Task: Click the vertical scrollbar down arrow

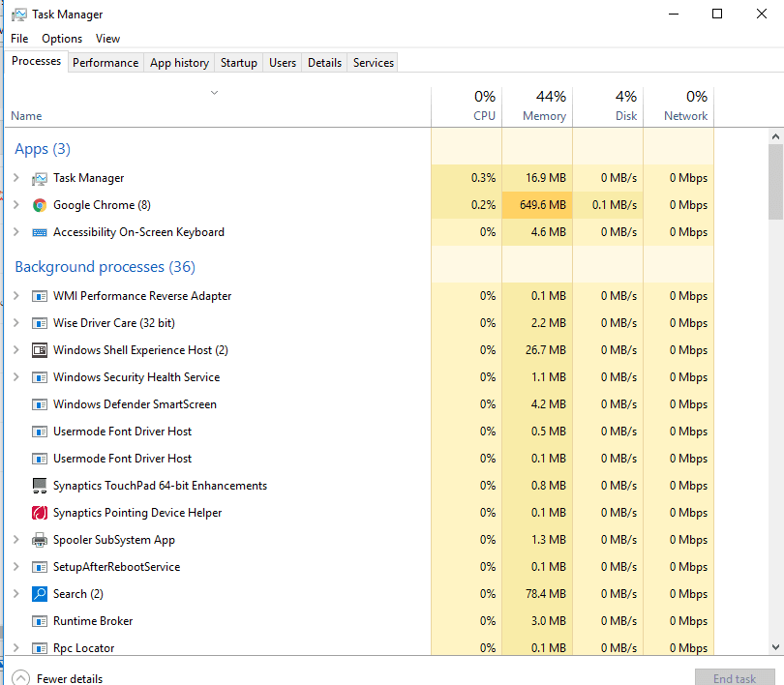Action: point(776,646)
